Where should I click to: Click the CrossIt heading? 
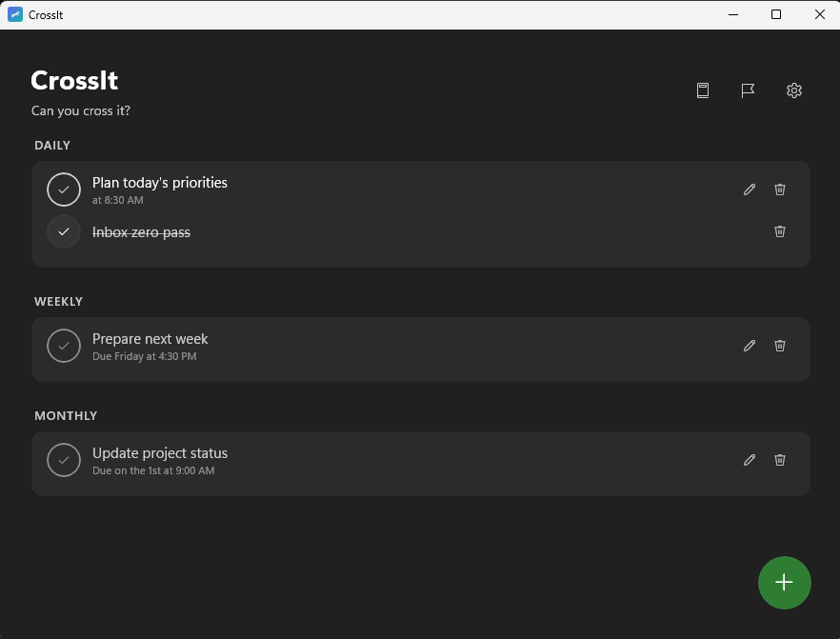pyautogui.click(x=73, y=81)
